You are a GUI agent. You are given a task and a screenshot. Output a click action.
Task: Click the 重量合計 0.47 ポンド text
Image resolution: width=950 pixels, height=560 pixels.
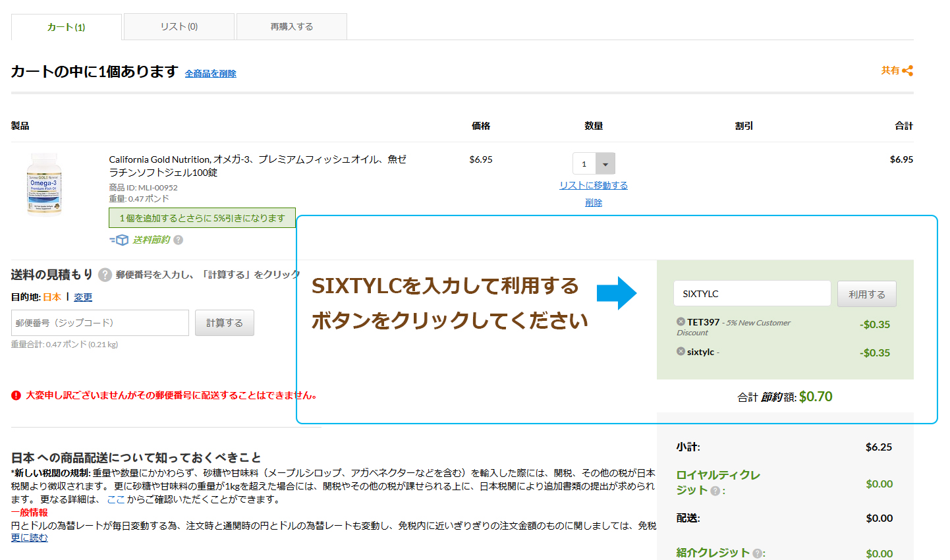point(65,345)
